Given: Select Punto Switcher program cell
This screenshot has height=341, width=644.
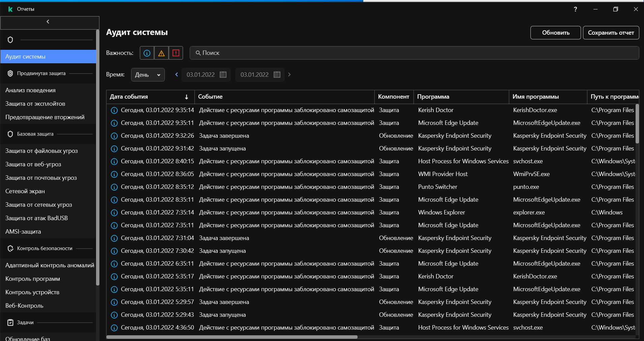Looking at the screenshot, I should click(x=437, y=187).
